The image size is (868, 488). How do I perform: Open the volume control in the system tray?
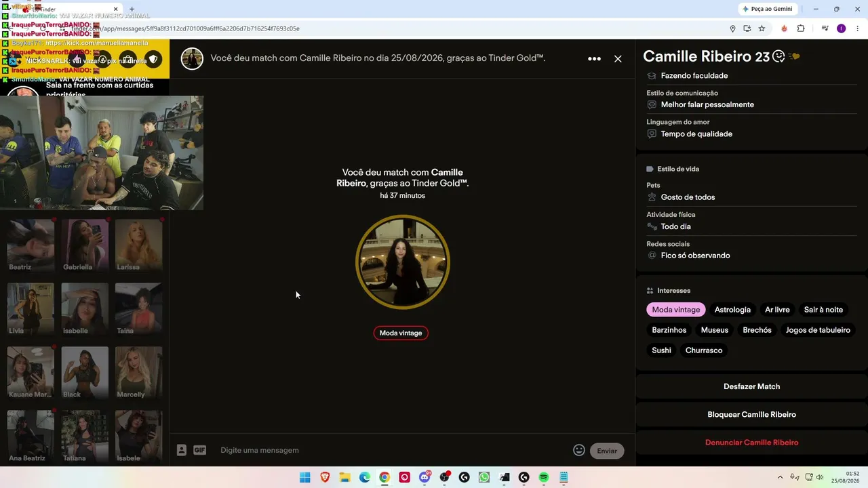point(820,477)
